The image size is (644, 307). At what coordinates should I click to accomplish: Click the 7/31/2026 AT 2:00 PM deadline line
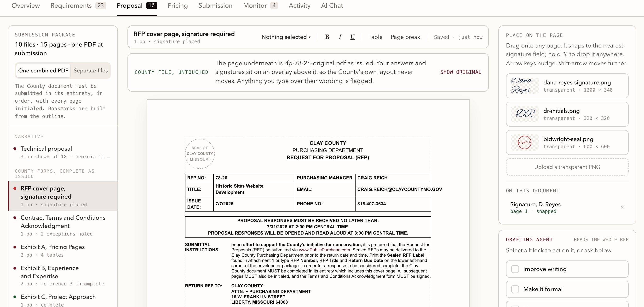click(x=308, y=227)
